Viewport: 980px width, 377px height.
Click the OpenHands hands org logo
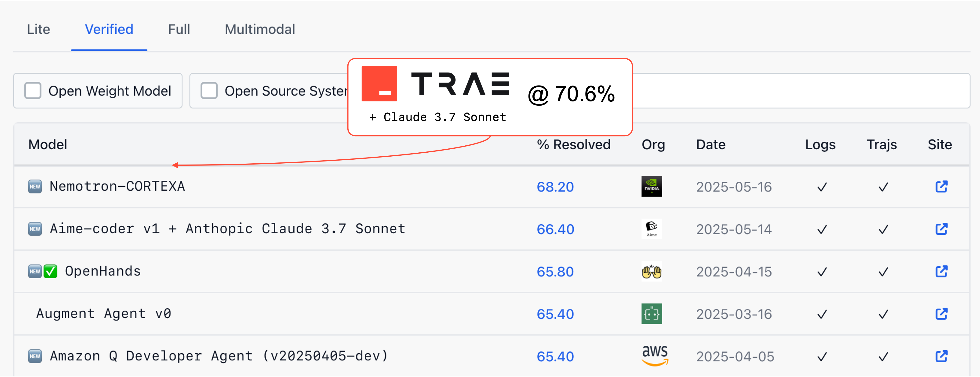pyautogui.click(x=651, y=271)
